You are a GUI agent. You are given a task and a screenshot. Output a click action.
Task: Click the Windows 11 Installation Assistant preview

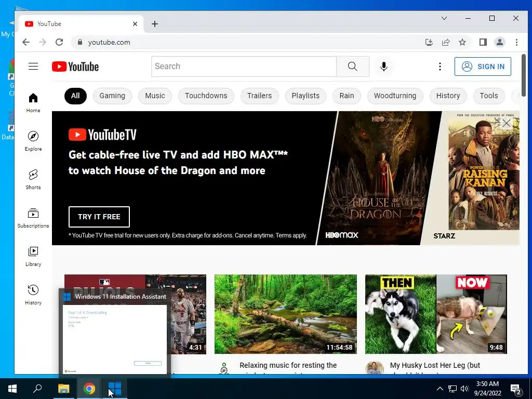[115, 339]
